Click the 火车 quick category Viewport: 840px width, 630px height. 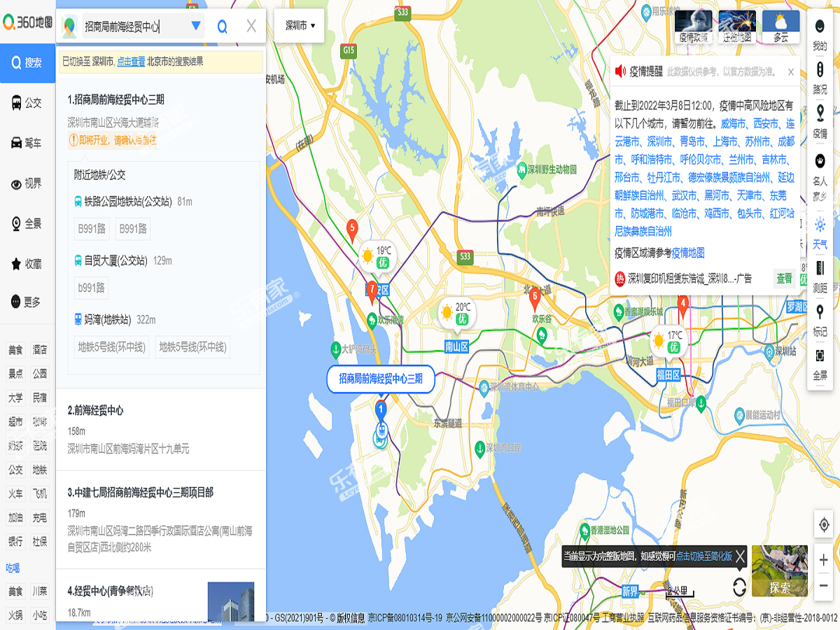pyautogui.click(x=15, y=493)
